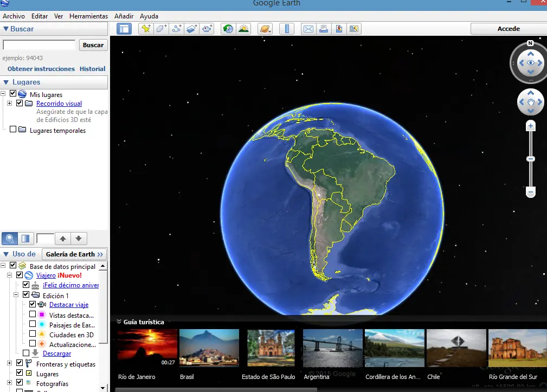Enable Vistas destacadas layer checkbox
The height and width of the screenshot is (392, 547).
(x=33, y=314)
